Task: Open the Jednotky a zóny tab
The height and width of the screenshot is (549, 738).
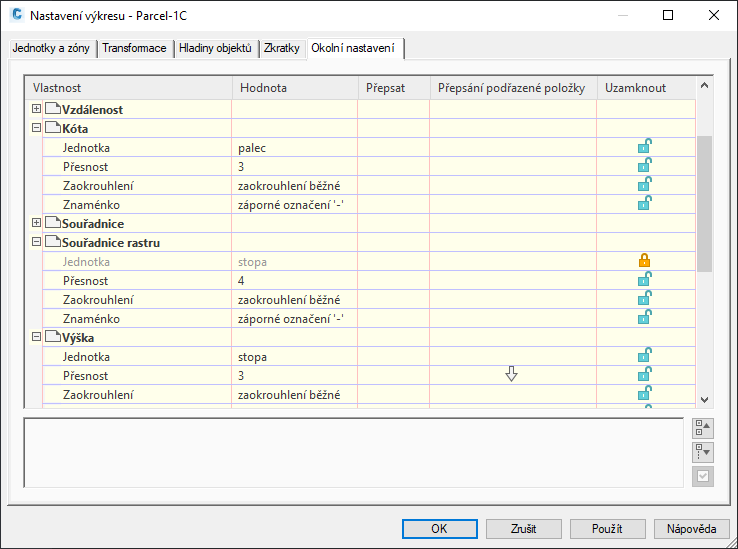Action: [x=51, y=48]
